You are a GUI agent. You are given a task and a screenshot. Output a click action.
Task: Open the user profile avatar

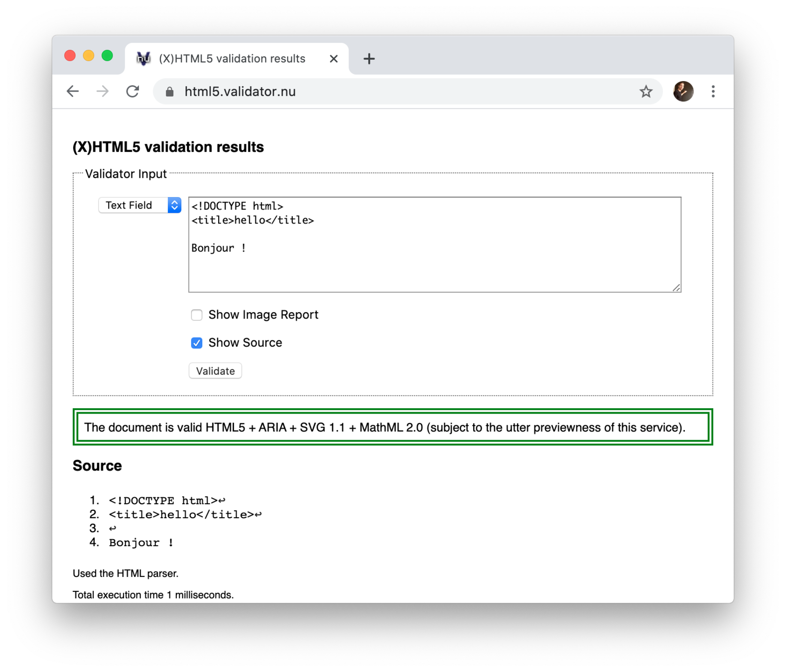pos(683,92)
